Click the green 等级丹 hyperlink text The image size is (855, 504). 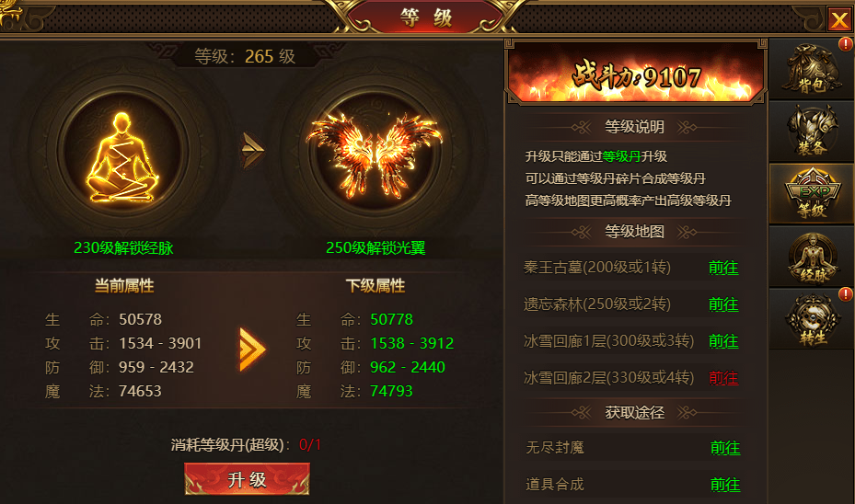coord(621,157)
